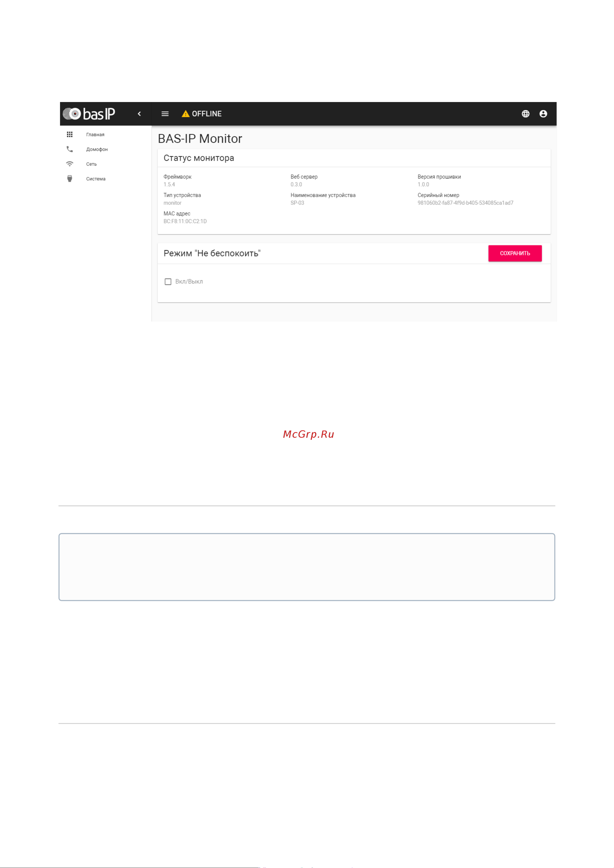Toggle the Вкл/Выкл checkbox

click(x=168, y=282)
